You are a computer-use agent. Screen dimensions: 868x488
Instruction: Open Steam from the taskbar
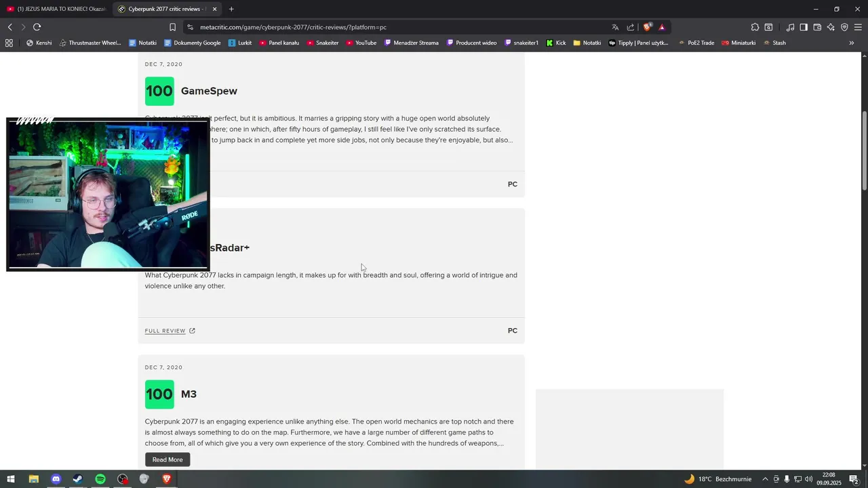78,479
